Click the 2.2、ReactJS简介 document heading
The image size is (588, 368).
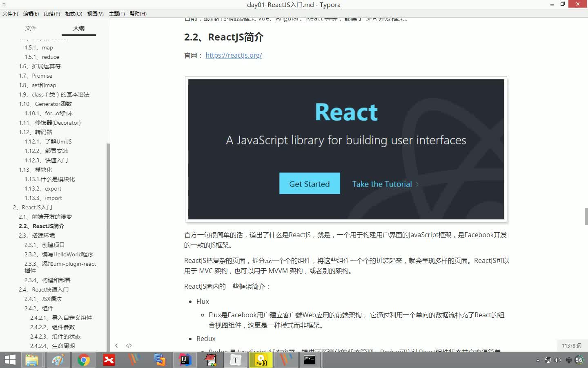224,37
